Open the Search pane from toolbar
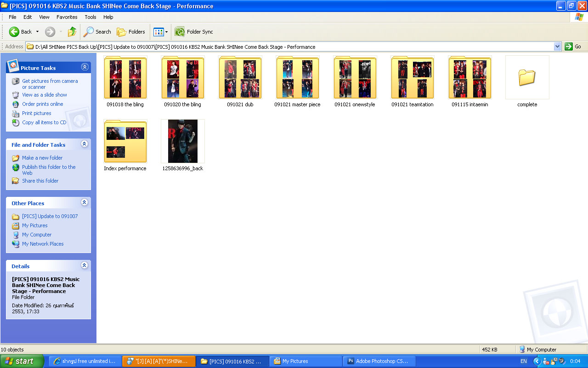 click(97, 32)
